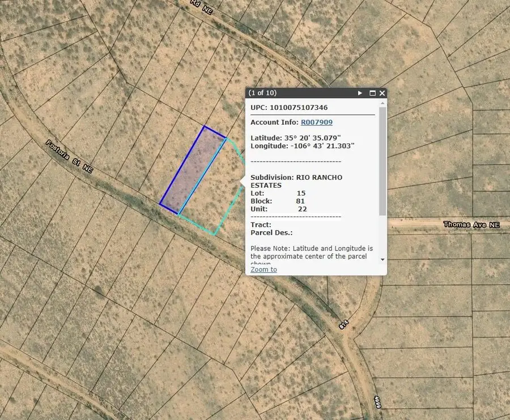Dock the parcel info popup
510x420 pixels.
[372, 93]
